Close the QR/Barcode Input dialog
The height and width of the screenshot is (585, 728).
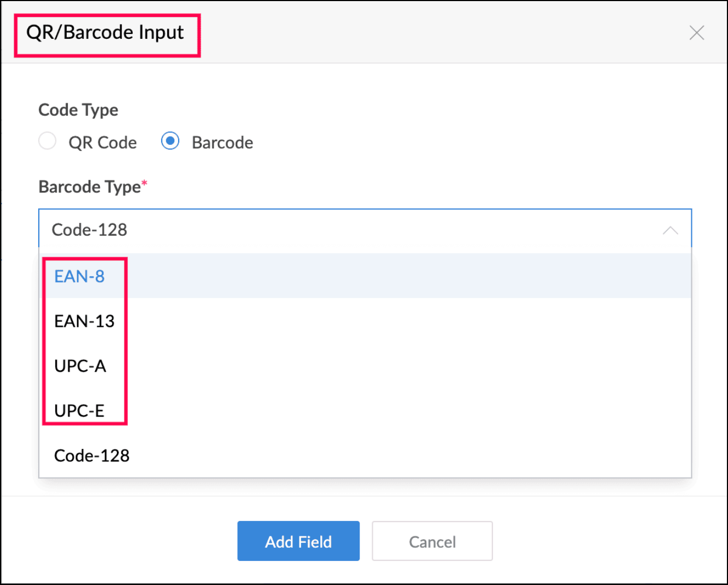click(696, 33)
